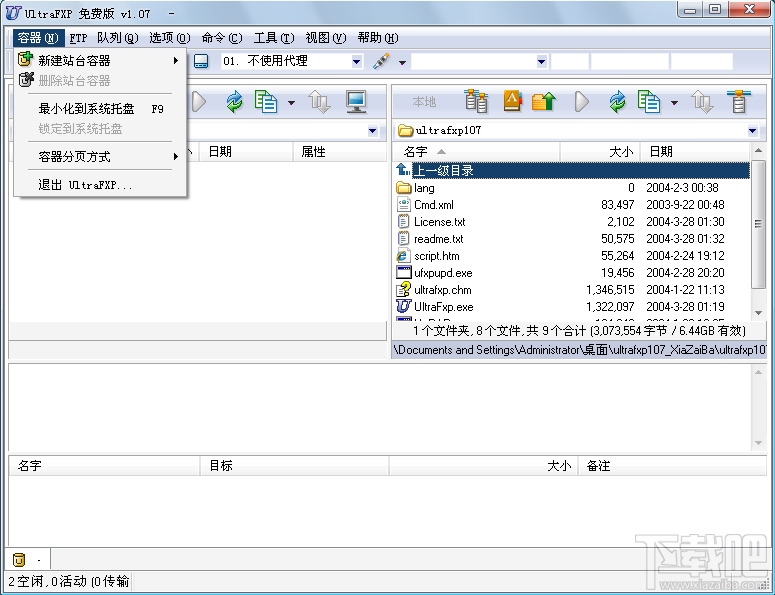Click left pane 日期 column header
The width and height of the screenshot is (775, 595).
pos(246,152)
